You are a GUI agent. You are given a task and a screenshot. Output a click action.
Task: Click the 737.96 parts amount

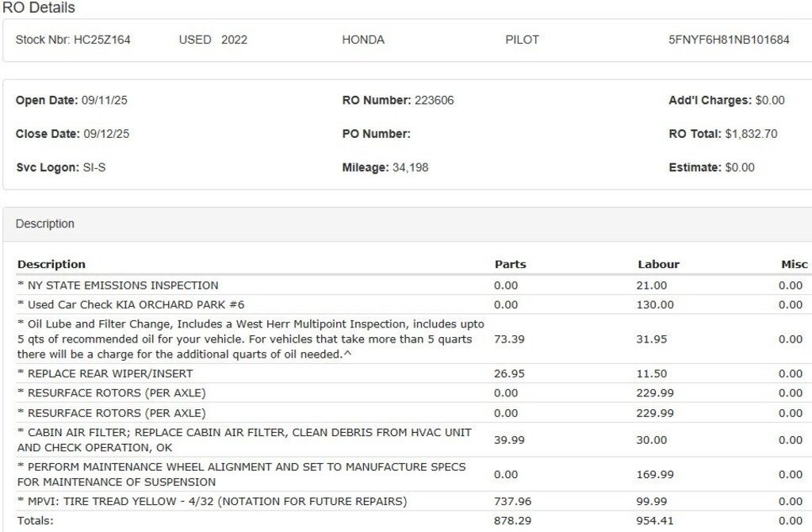tap(511, 501)
